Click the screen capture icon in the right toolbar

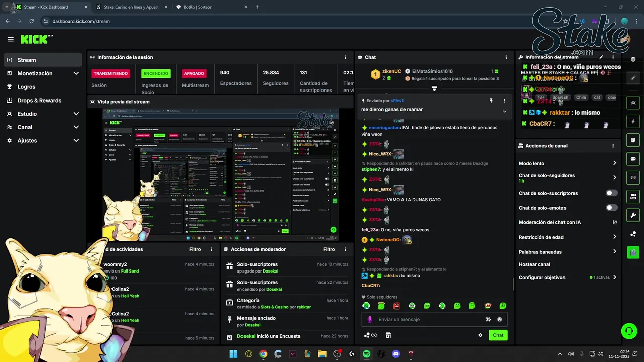click(x=633, y=103)
